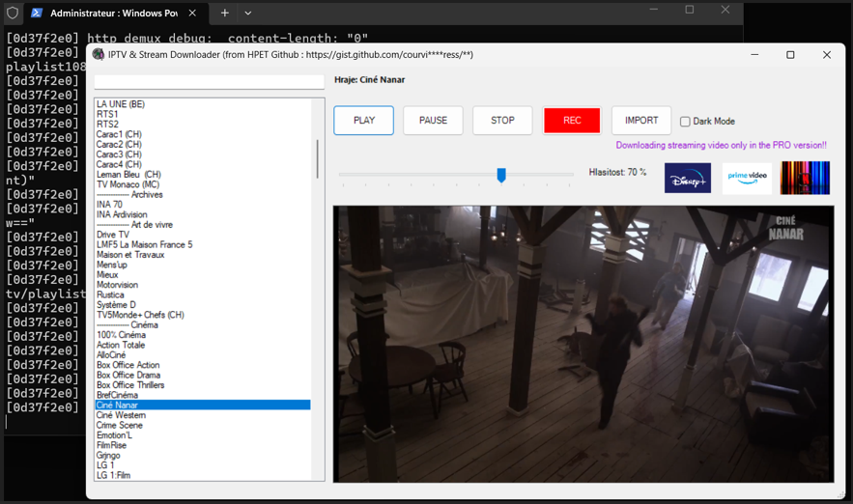The image size is (853, 504).
Task: Select channel LG 1
Action: [x=204, y=465]
